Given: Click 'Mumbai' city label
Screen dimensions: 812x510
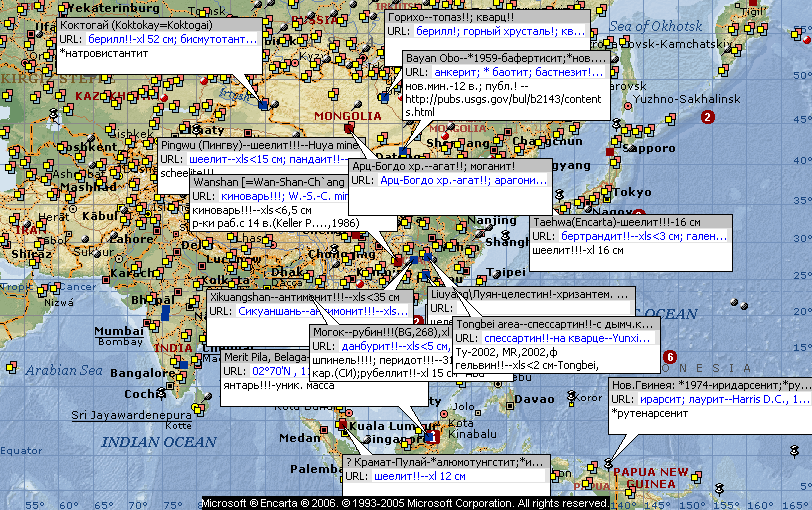Looking at the screenshot, I should [119, 331].
